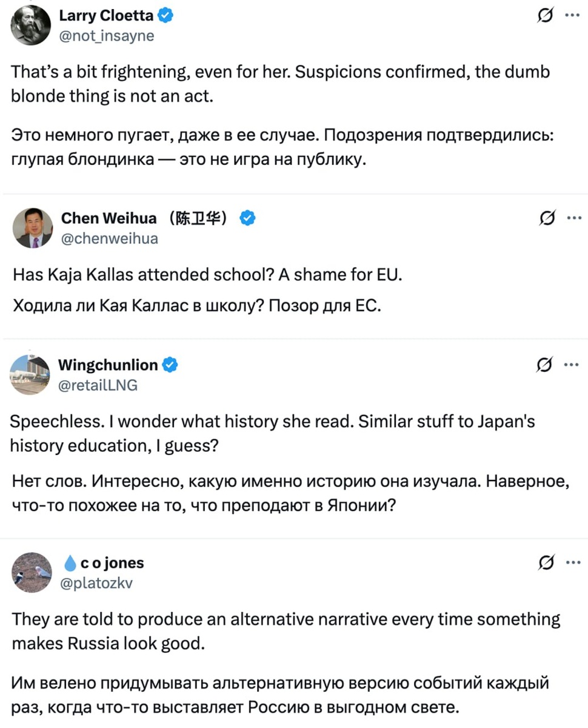This screenshot has height=728, width=588.
Task: Open Larry Cloetta's profile avatar
Action: pos(32,25)
